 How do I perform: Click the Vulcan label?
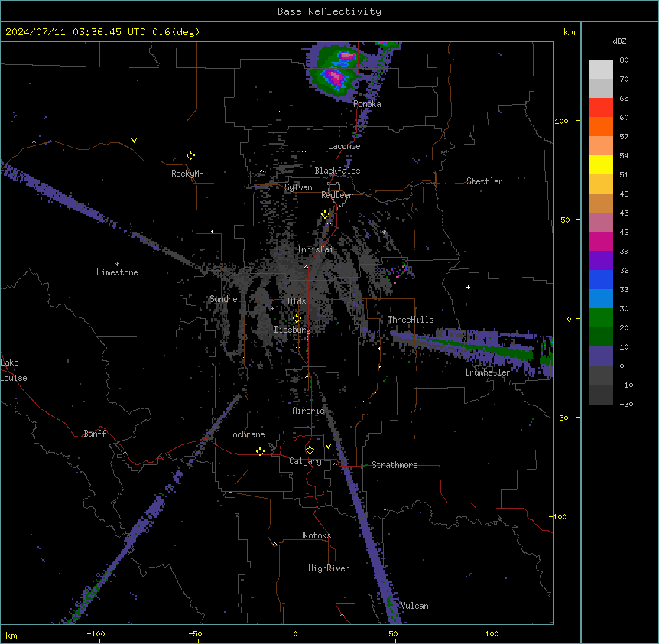point(414,606)
